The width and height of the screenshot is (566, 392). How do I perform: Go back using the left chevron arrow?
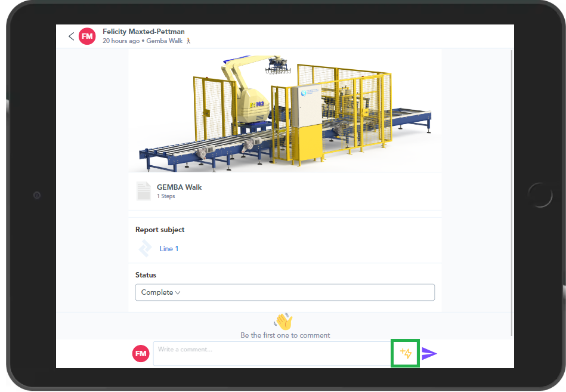(71, 36)
